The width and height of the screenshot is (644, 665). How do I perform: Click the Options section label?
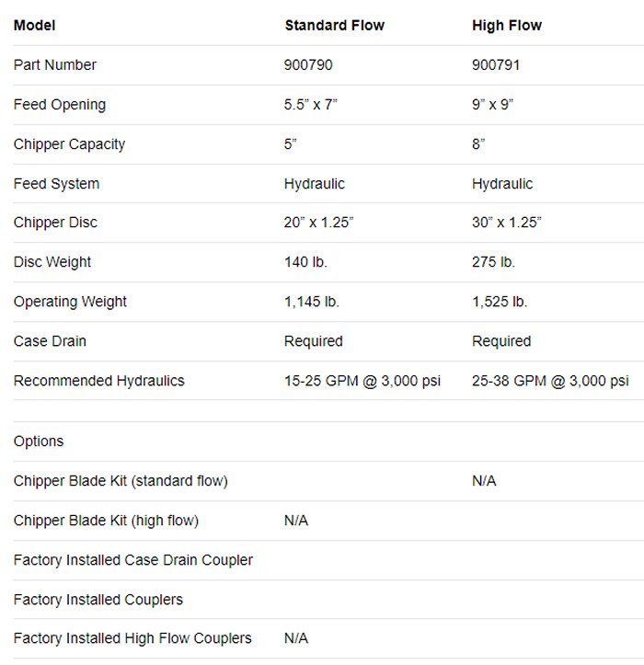click(39, 441)
